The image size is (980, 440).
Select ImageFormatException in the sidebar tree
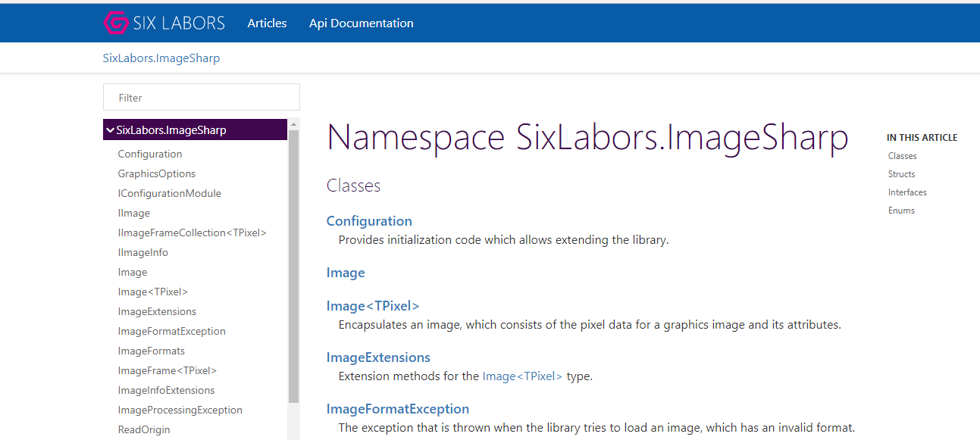172,331
